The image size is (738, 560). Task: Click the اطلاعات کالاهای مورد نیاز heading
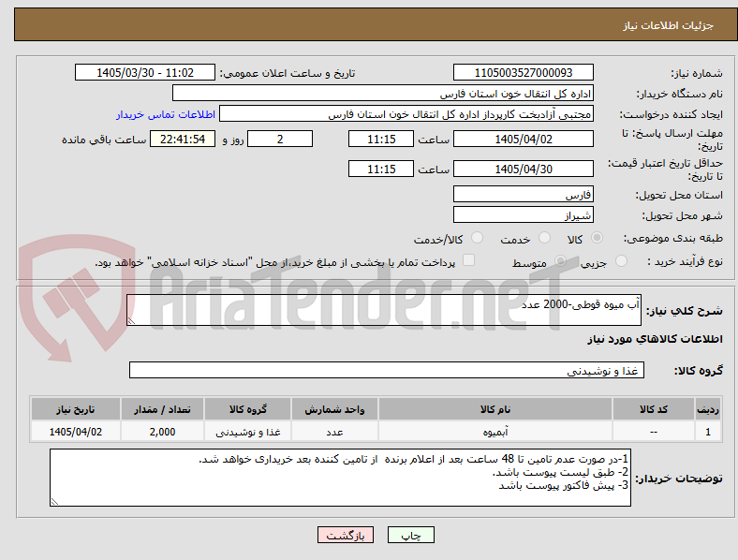coord(655,339)
